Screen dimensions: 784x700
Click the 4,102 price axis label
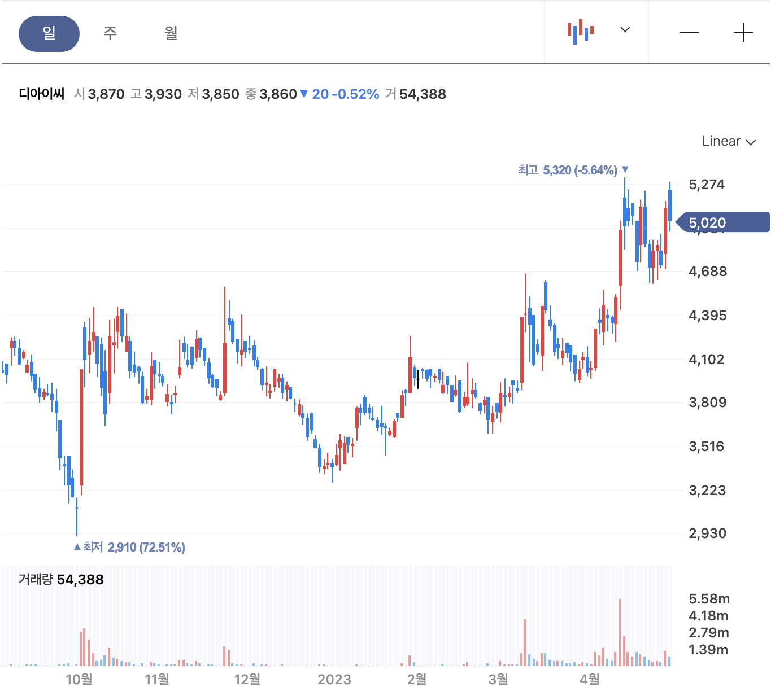point(707,360)
